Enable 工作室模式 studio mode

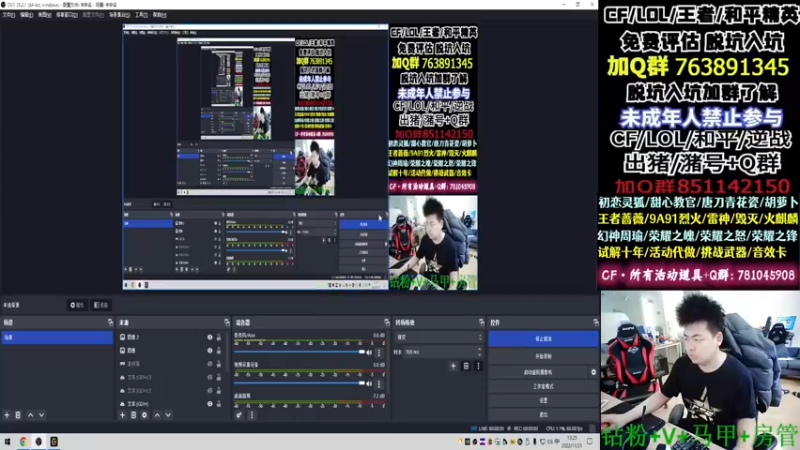click(543, 387)
